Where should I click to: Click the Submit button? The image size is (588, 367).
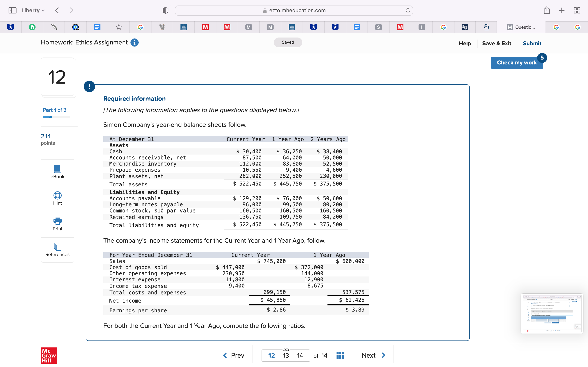tap(532, 43)
